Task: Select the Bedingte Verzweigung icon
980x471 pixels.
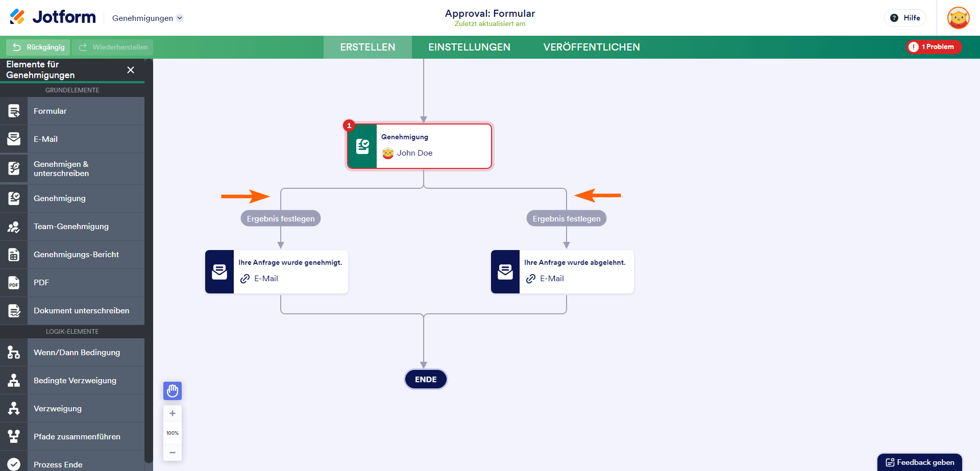Action: point(14,381)
